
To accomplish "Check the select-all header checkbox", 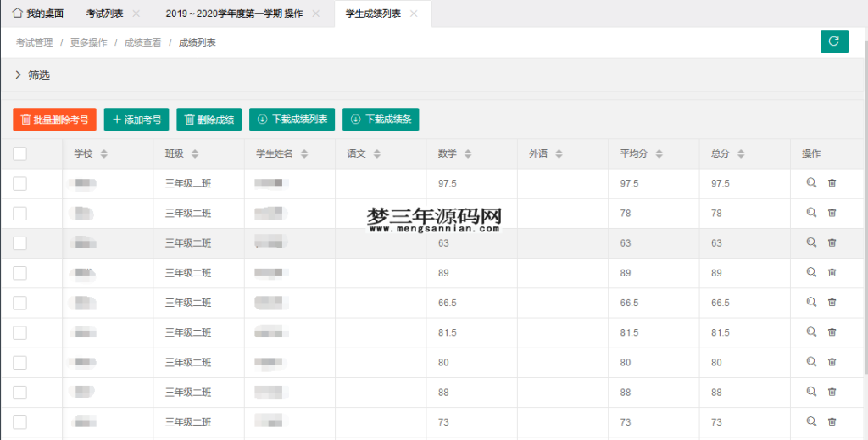I will (x=20, y=153).
